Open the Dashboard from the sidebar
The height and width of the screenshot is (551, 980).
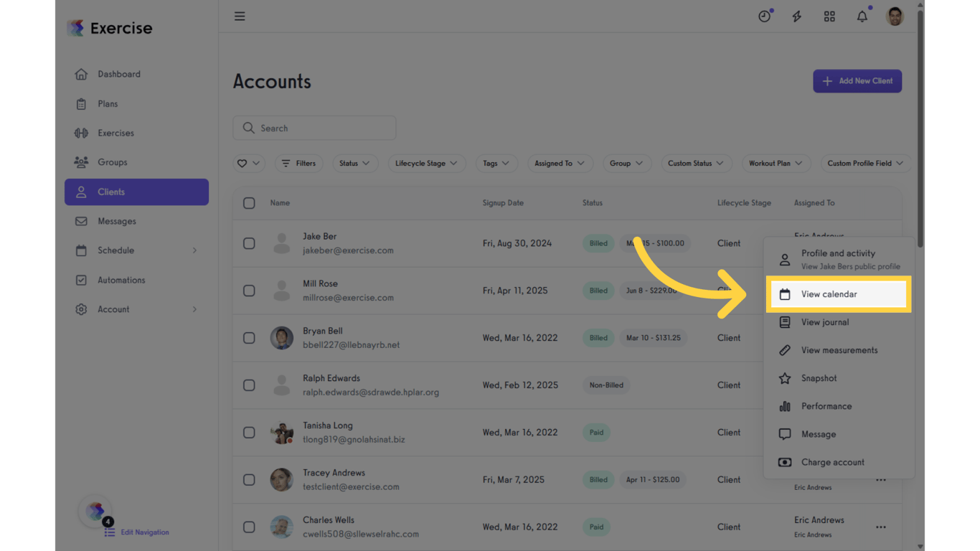[x=118, y=74]
